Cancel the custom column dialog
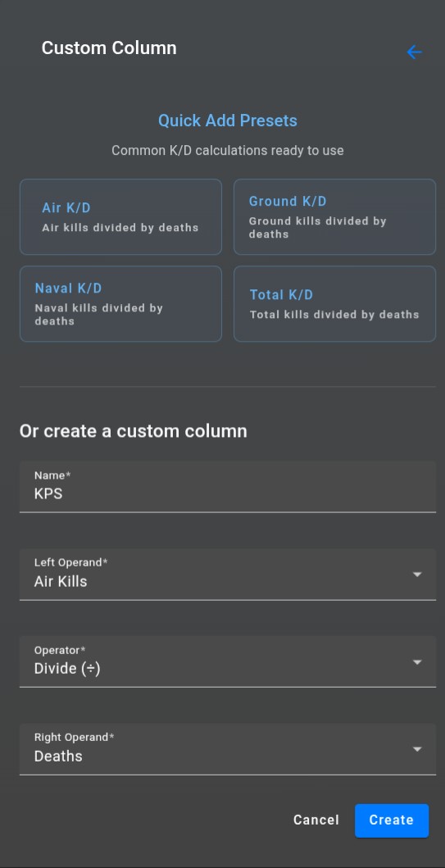 pyautogui.click(x=316, y=820)
